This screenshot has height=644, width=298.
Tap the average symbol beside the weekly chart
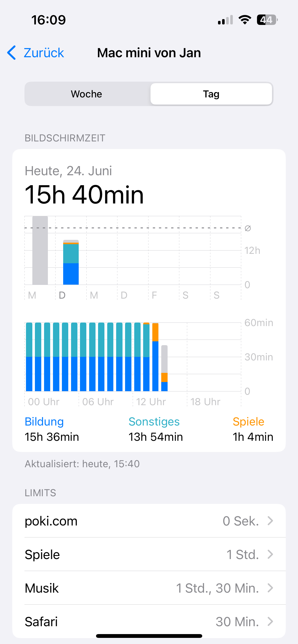tap(248, 228)
